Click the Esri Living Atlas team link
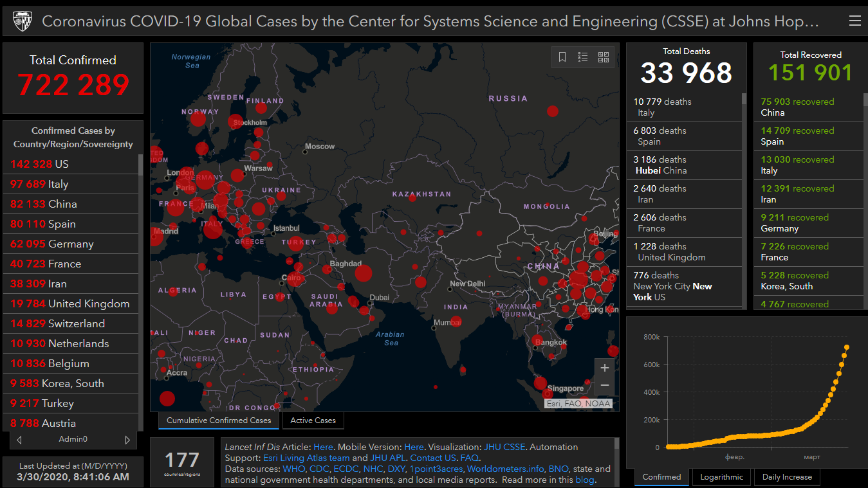The image size is (868, 488). click(306, 458)
